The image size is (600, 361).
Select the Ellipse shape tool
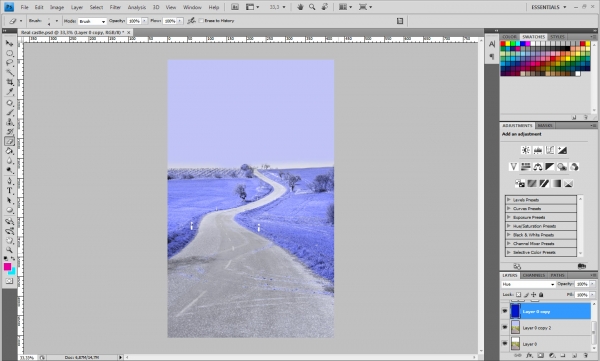(x=10, y=210)
